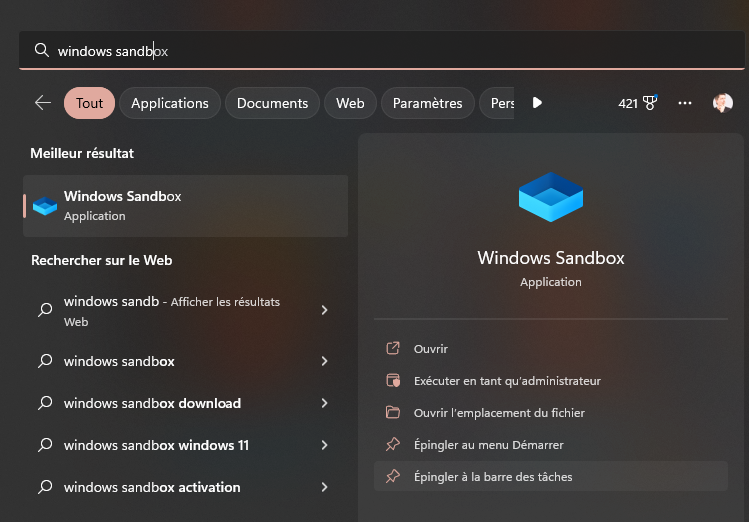Switch to the Web filter tab
Screen dimensions: 749x522
coord(350,103)
